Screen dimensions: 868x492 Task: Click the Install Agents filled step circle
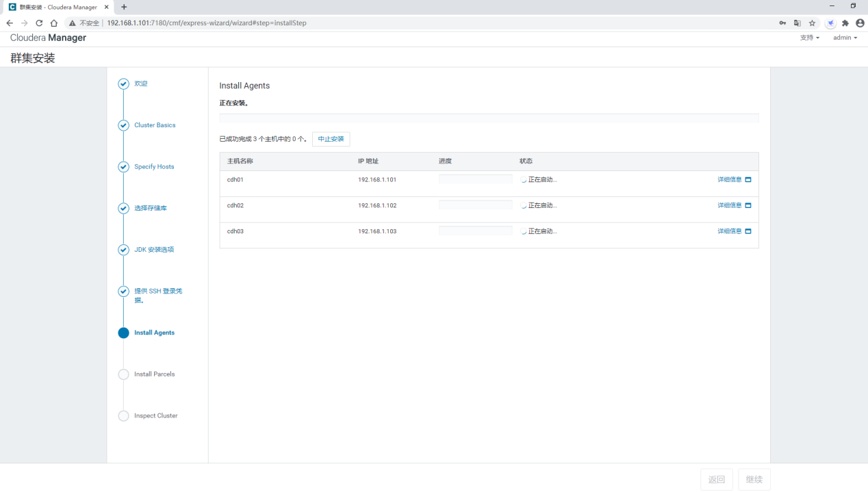tap(123, 333)
